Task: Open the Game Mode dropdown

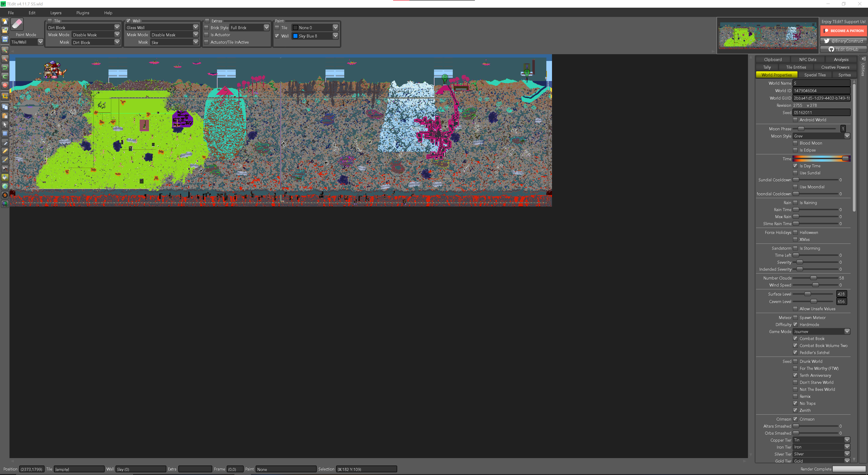Action: coord(847,332)
